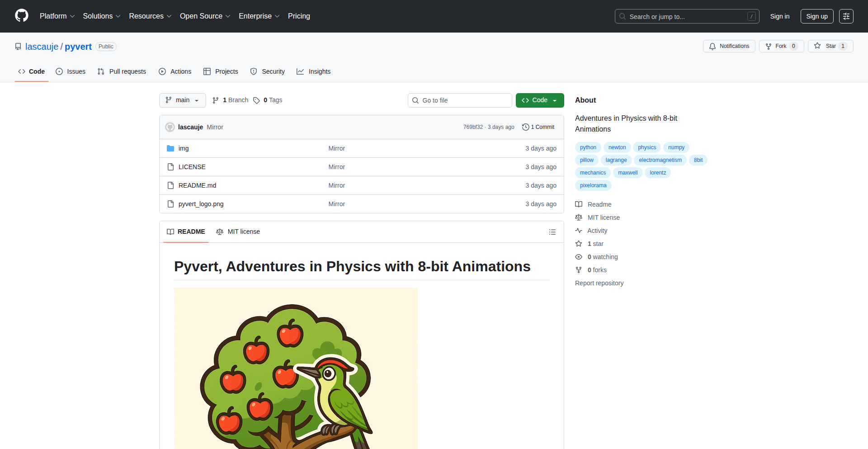
Task: Click the Sign up button
Action: [x=816, y=16]
